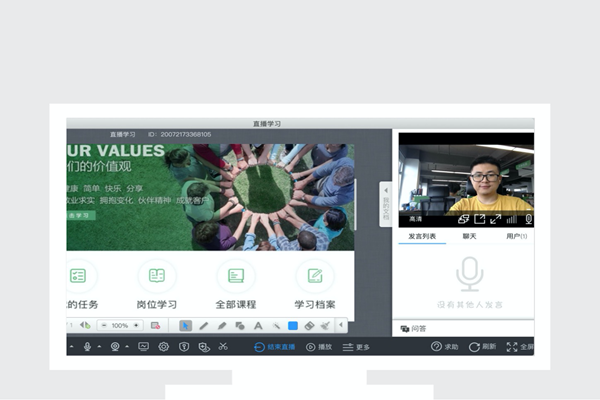Choose the shapes tool
This screenshot has height=400, width=600.
240,326
